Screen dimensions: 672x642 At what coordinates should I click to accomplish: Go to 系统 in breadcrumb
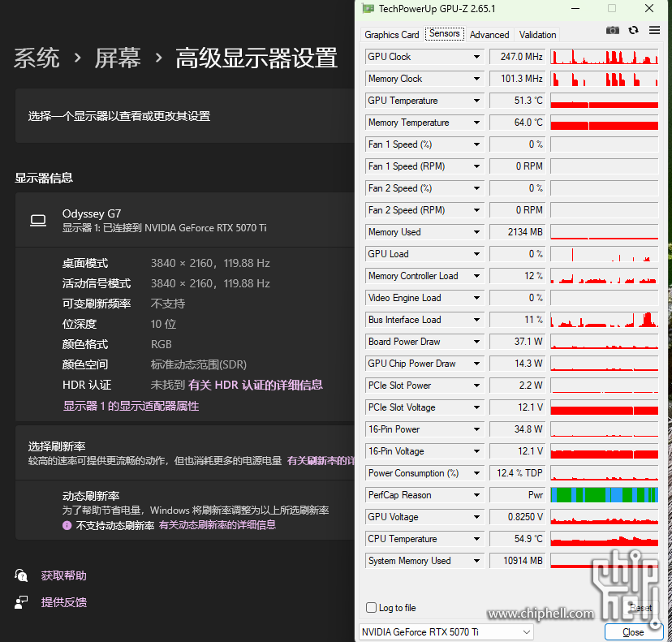click(37, 58)
